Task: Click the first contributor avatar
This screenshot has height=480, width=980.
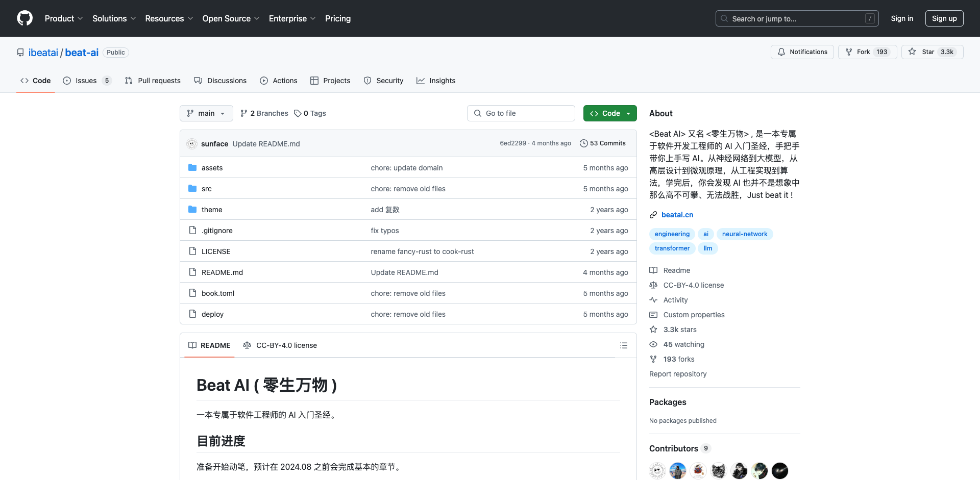Action: click(657, 471)
